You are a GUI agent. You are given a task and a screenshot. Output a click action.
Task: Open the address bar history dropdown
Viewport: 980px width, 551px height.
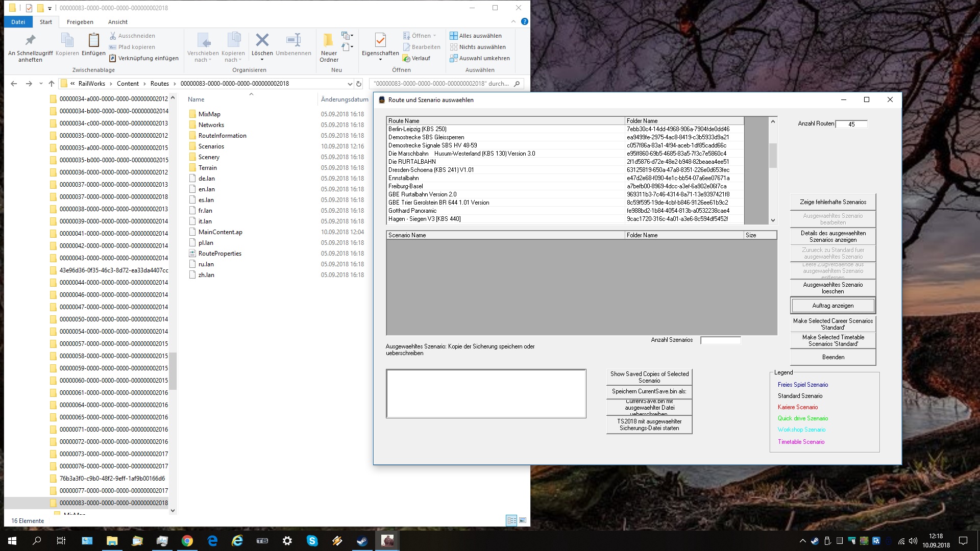tap(350, 84)
